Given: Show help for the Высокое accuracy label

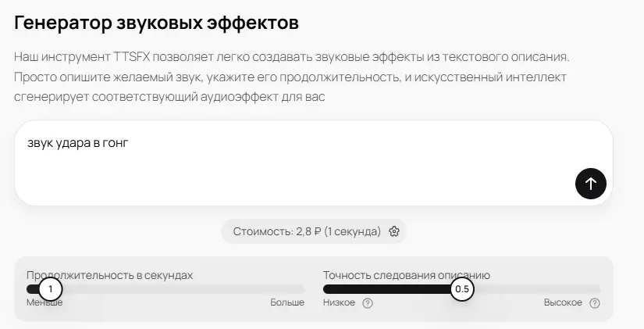Looking at the screenshot, I should tap(595, 303).
